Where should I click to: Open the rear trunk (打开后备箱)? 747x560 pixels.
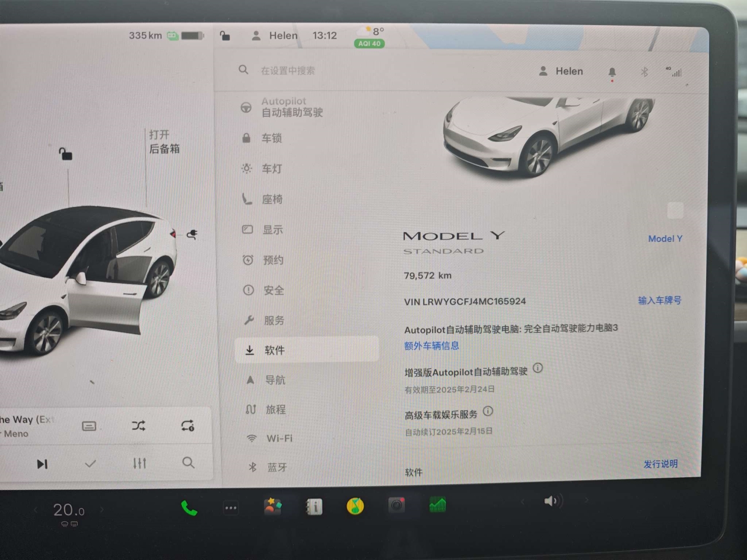tap(164, 142)
